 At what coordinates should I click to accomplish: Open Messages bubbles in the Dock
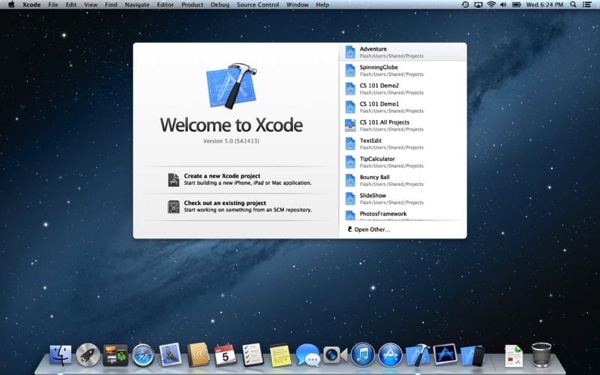click(308, 355)
